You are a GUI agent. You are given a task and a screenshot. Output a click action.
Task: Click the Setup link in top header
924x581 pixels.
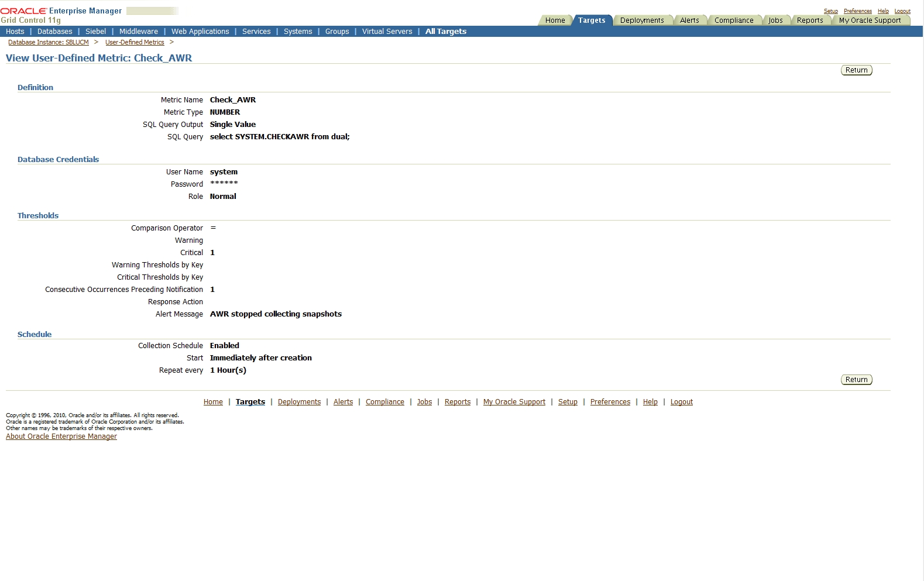pyautogui.click(x=830, y=11)
